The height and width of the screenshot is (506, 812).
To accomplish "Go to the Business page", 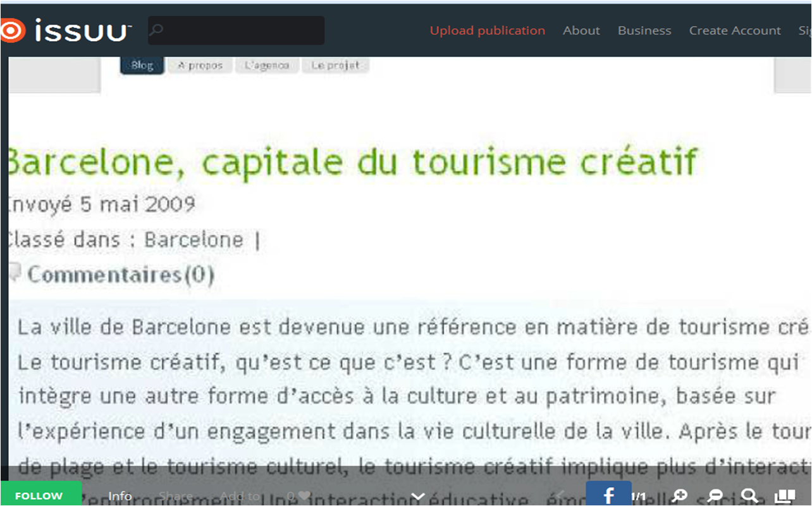I will (644, 30).
